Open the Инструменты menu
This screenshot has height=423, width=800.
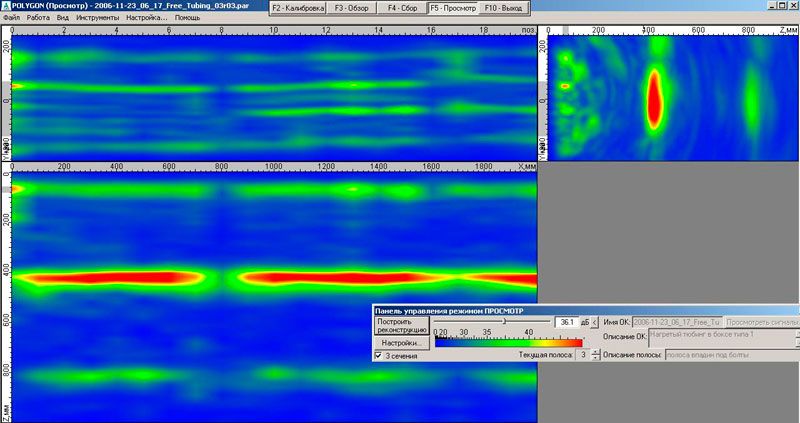(x=97, y=17)
